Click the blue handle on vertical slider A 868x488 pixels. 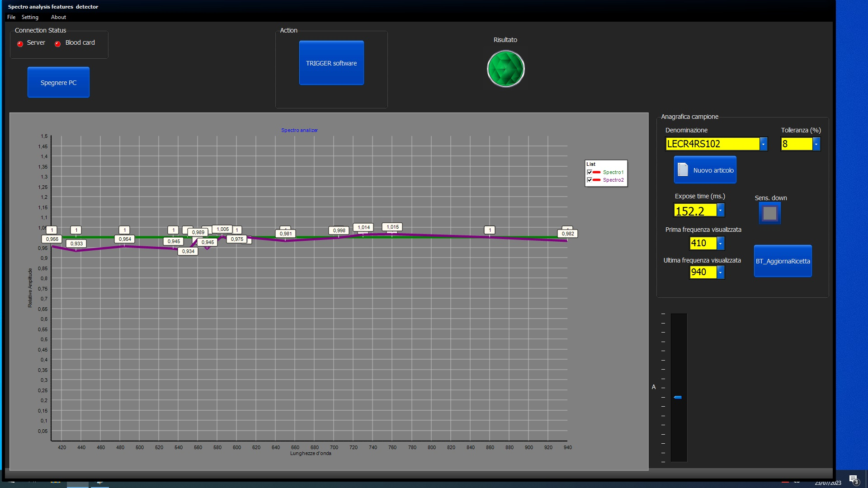pyautogui.click(x=678, y=397)
